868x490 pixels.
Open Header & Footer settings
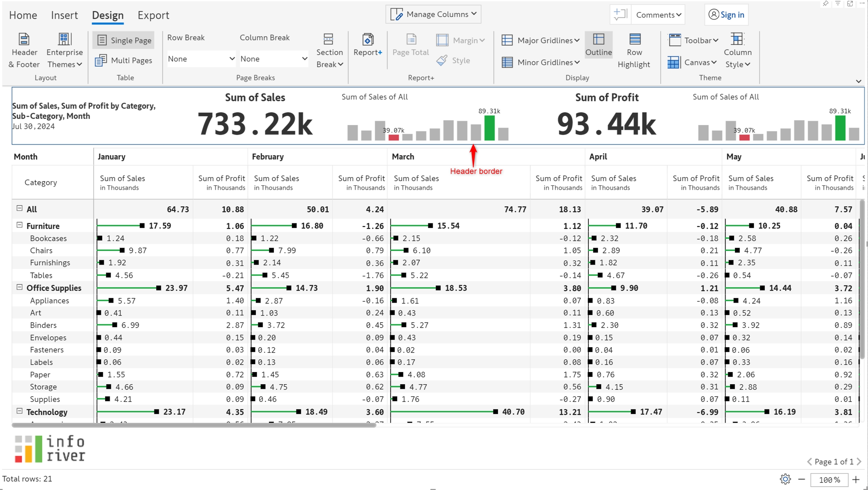click(24, 50)
